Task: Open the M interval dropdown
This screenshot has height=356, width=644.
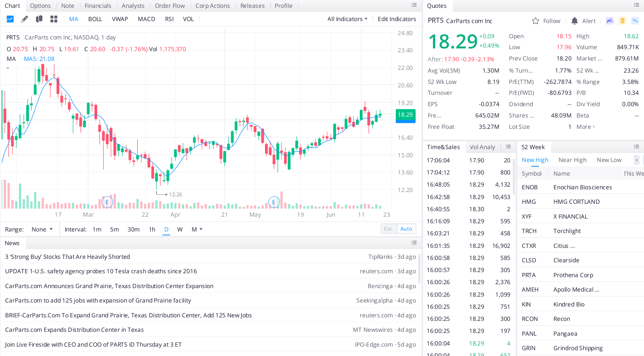Action: [x=197, y=230]
